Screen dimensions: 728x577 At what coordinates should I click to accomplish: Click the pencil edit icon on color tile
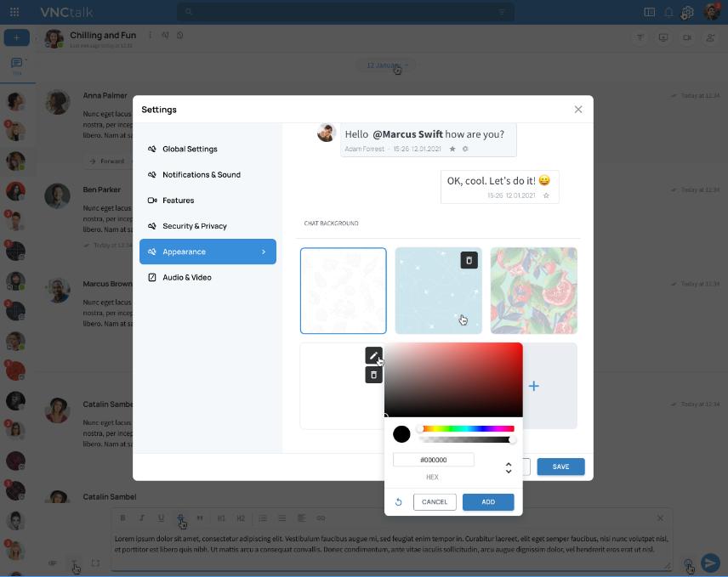(373, 355)
